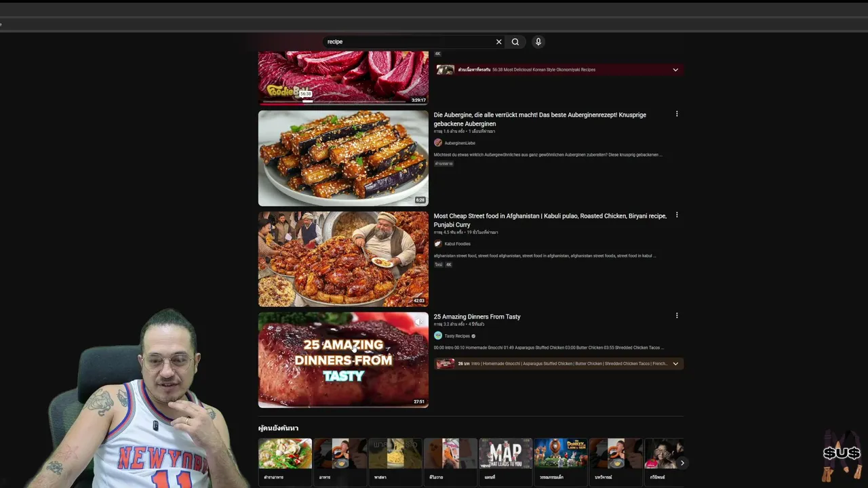Open the 25 Amazing Dinners From Tasty thumbnail
Screen dimensions: 868x488
[343, 360]
